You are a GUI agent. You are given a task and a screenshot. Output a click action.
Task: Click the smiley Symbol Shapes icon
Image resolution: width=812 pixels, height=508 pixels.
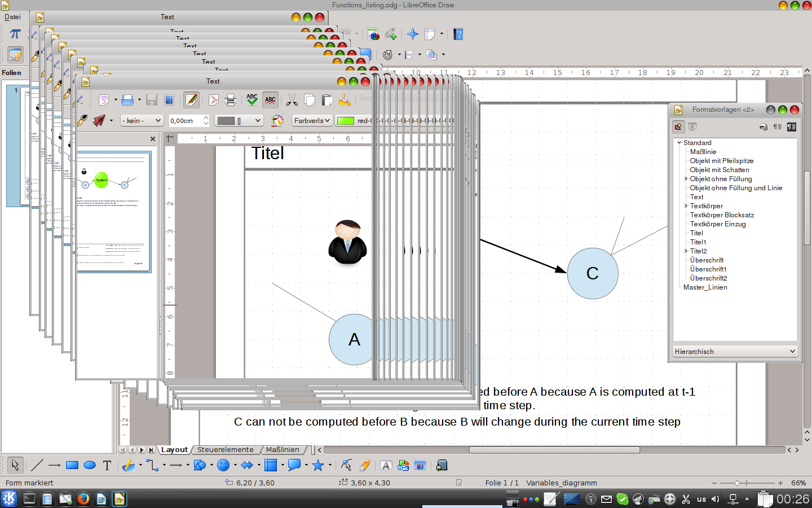[223, 465]
